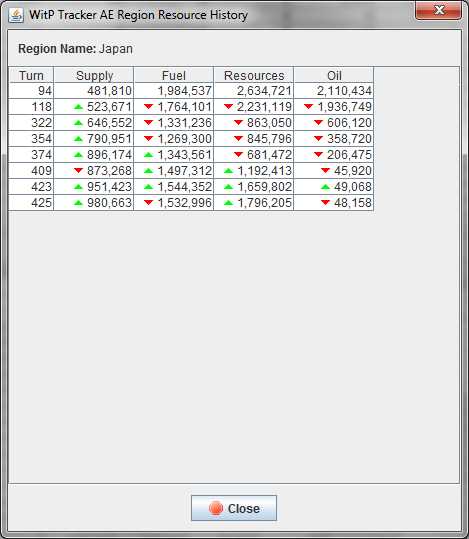469x539 pixels.
Task: Click the Region Name: Japan label
Action: click(x=75, y=49)
